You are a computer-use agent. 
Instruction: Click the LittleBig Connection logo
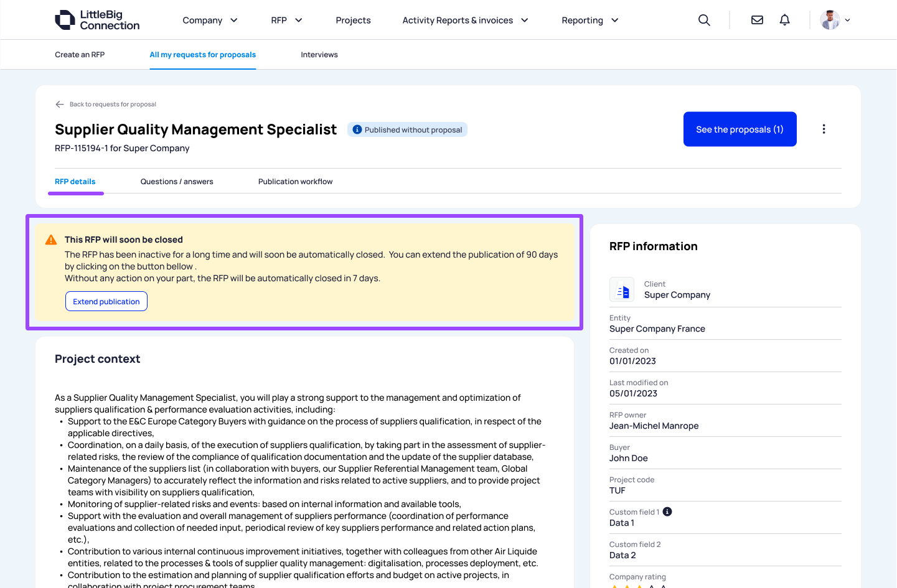click(97, 20)
